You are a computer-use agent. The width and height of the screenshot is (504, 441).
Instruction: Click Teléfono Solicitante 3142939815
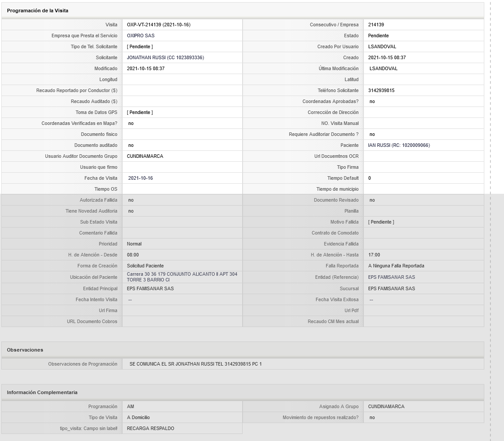coord(381,90)
